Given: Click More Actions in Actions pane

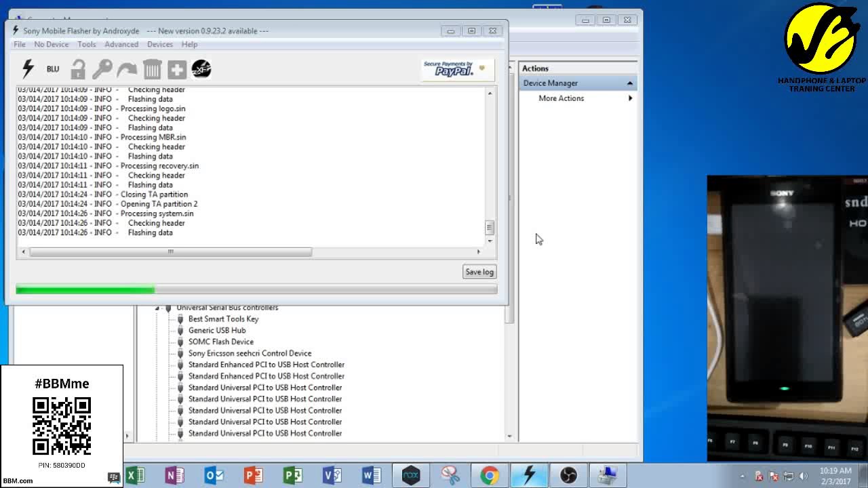Looking at the screenshot, I should pyautogui.click(x=561, y=98).
